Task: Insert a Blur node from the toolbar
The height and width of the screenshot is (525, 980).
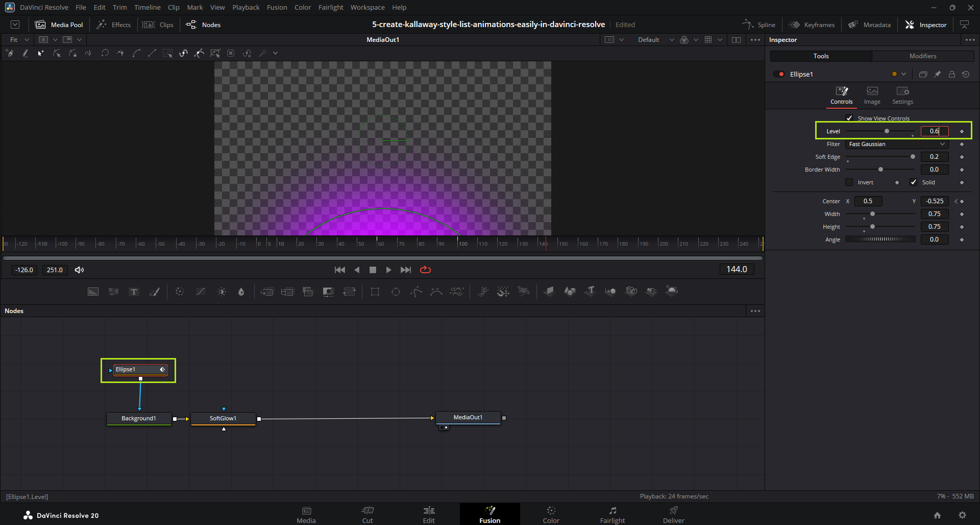Action: [241, 292]
